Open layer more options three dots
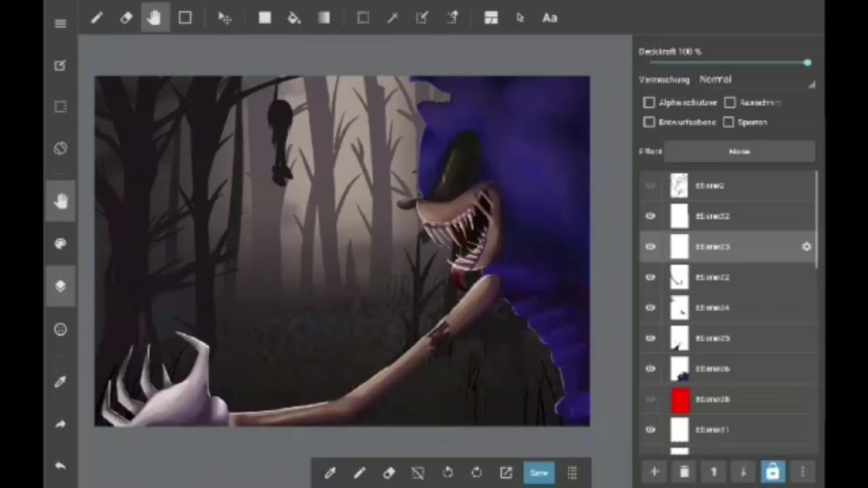The image size is (868, 488). 802,472
